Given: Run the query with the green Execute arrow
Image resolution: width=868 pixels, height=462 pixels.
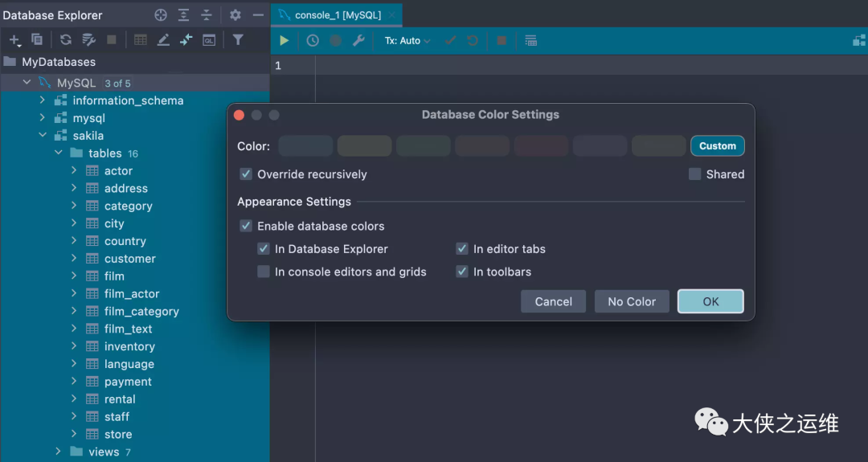Looking at the screenshot, I should coord(284,40).
